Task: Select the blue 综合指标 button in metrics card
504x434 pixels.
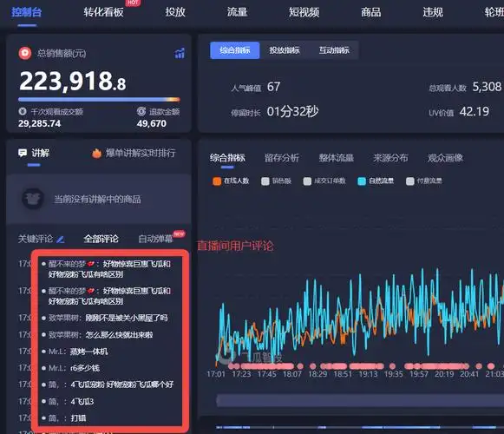Action: (234, 50)
